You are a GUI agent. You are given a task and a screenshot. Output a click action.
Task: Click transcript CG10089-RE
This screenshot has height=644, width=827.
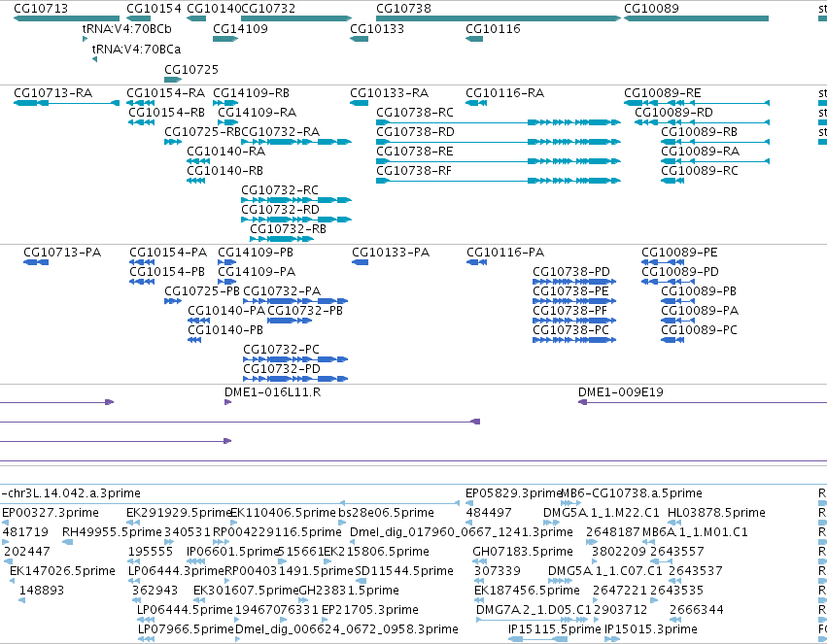[663, 92]
